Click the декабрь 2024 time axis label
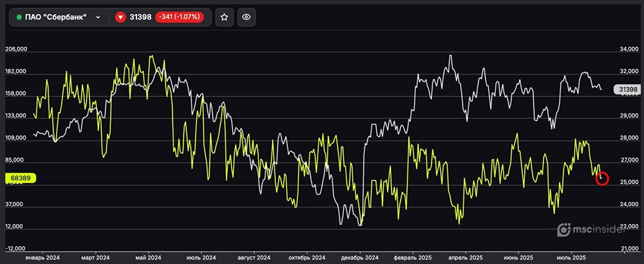Screen dimensions: 644x264 (x=360, y=258)
